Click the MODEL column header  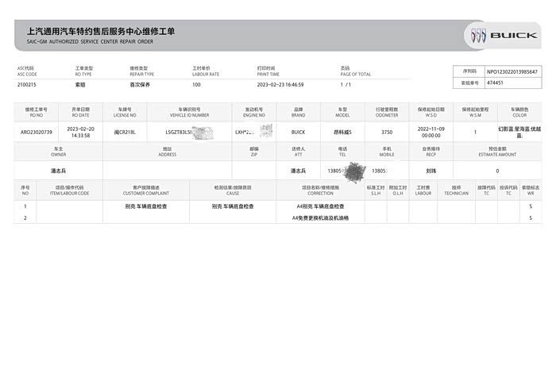click(x=342, y=112)
